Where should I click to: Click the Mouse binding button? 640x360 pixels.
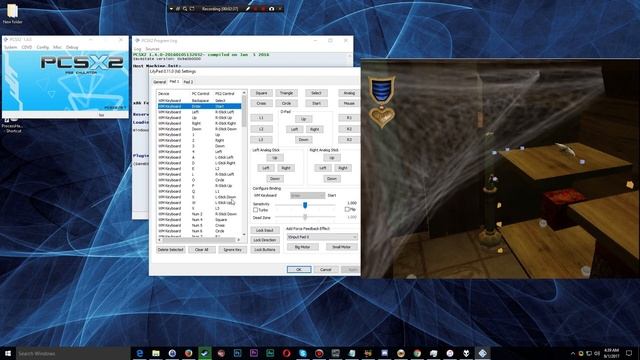pyautogui.click(x=349, y=103)
